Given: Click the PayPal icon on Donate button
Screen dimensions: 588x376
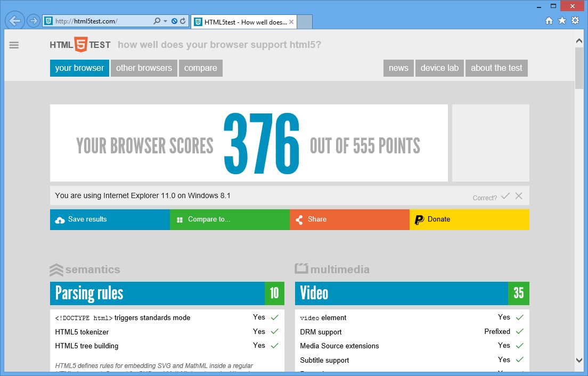Looking at the screenshot, I should point(419,219).
